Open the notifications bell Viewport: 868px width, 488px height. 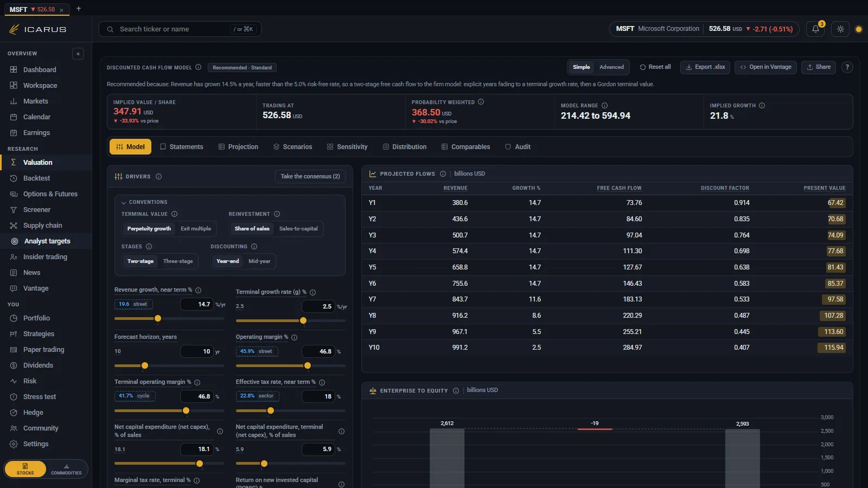pyautogui.click(x=815, y=29)
